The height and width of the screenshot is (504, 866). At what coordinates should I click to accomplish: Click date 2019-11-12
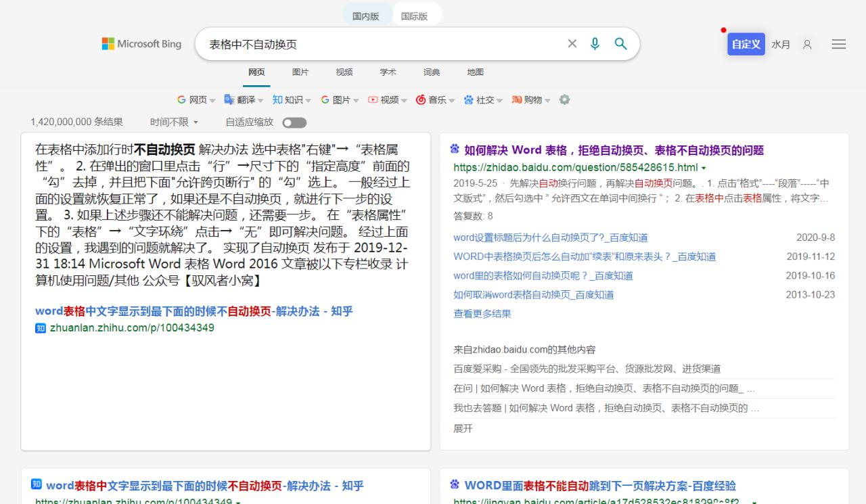coord(811,256)
